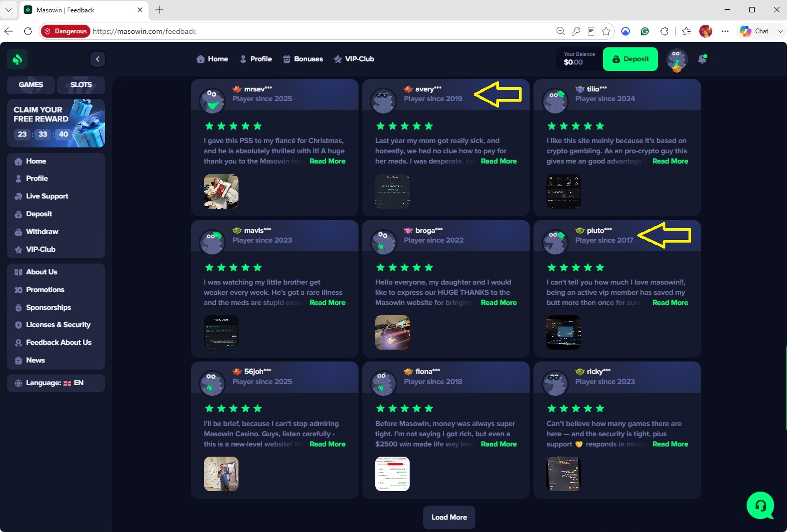
Task: Open Licenses & Security in the sidebar
Action: tap(56, 325)
